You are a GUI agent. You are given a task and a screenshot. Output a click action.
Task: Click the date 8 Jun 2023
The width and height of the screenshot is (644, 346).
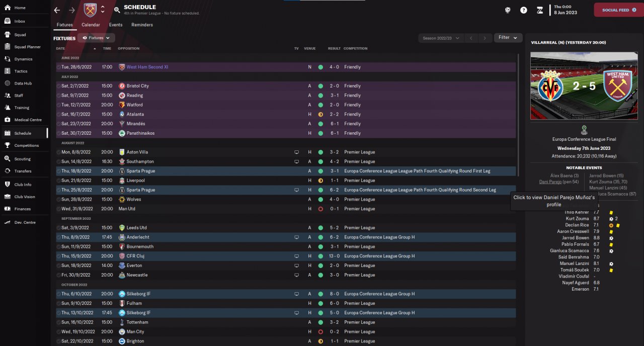(566, 14)
